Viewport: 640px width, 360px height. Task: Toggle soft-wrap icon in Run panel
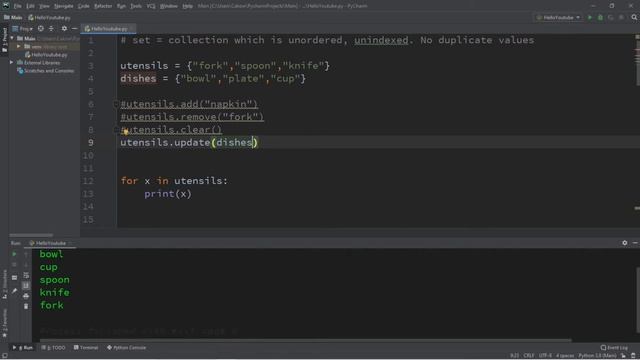[26, 275]
